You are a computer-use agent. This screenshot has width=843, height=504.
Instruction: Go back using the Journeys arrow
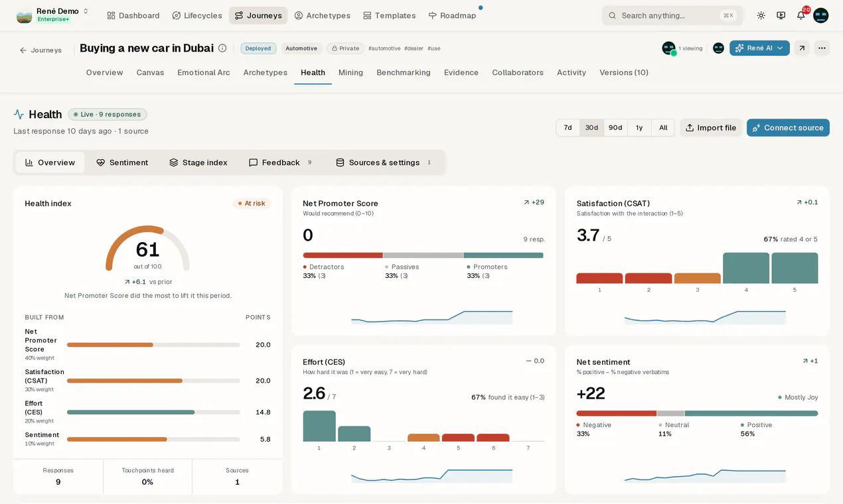click(40, 50)
